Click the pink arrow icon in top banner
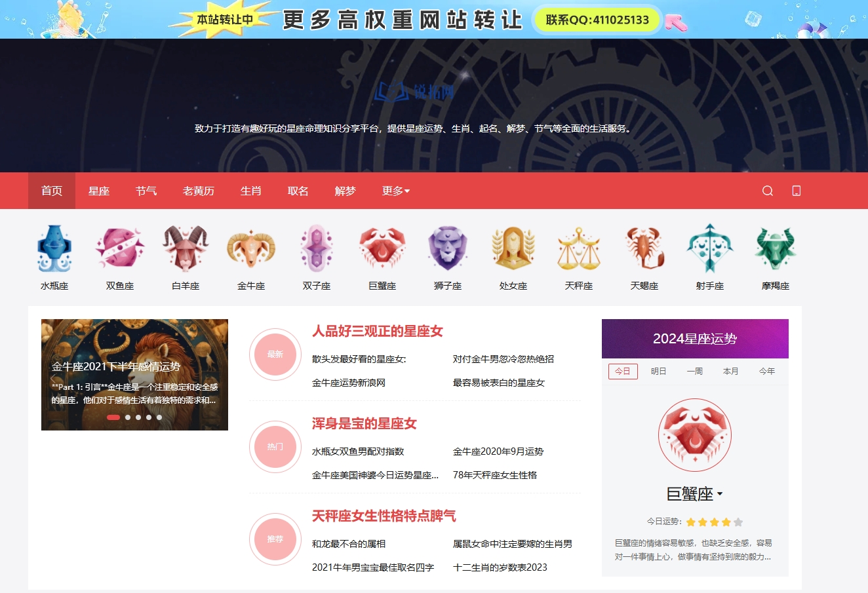Viewport: 868px width, 593px height. click(677, 23)
